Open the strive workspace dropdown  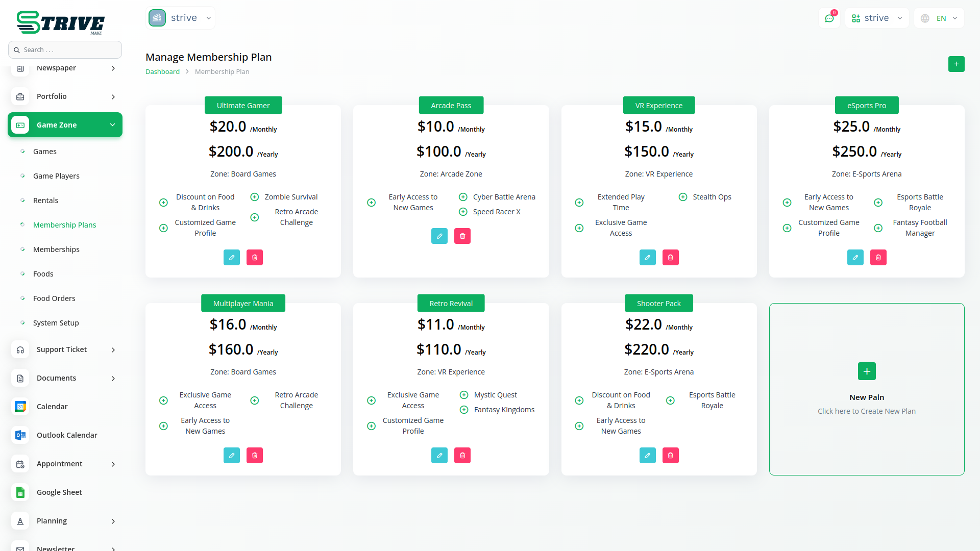(181, 18)
